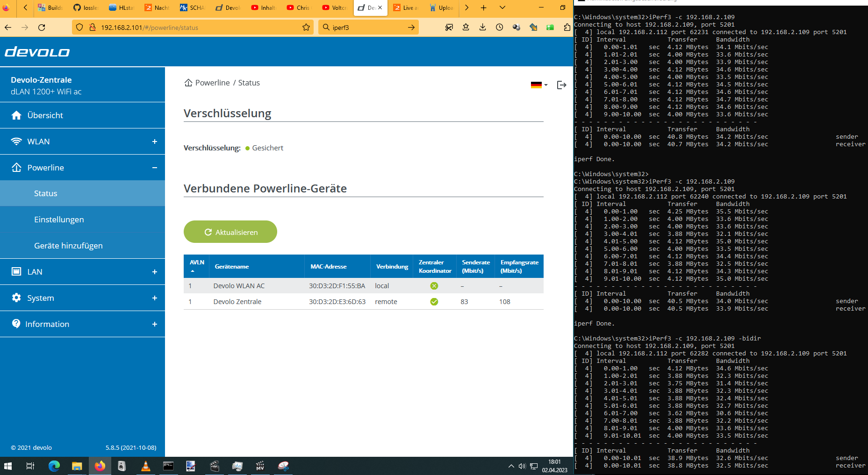Screen dimensions: 868x475
Task: Open the volume control in the tray
Action: tap(522, 466)
